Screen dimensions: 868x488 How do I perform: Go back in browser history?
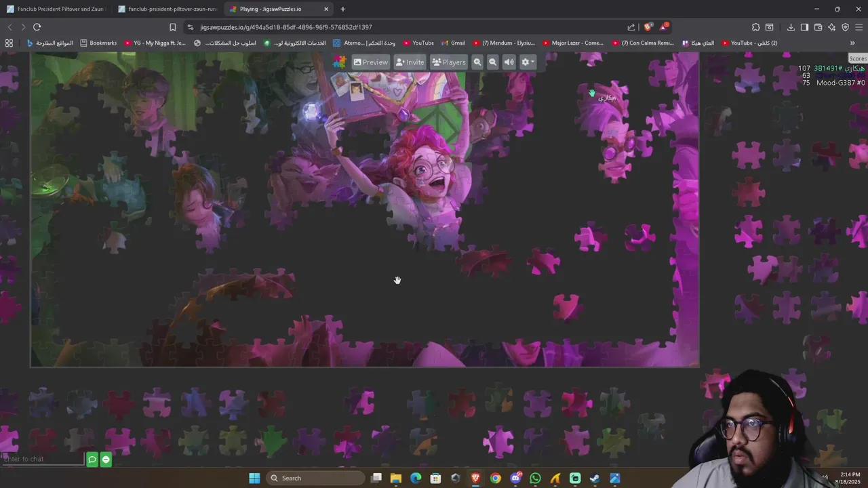click(9, 27)
